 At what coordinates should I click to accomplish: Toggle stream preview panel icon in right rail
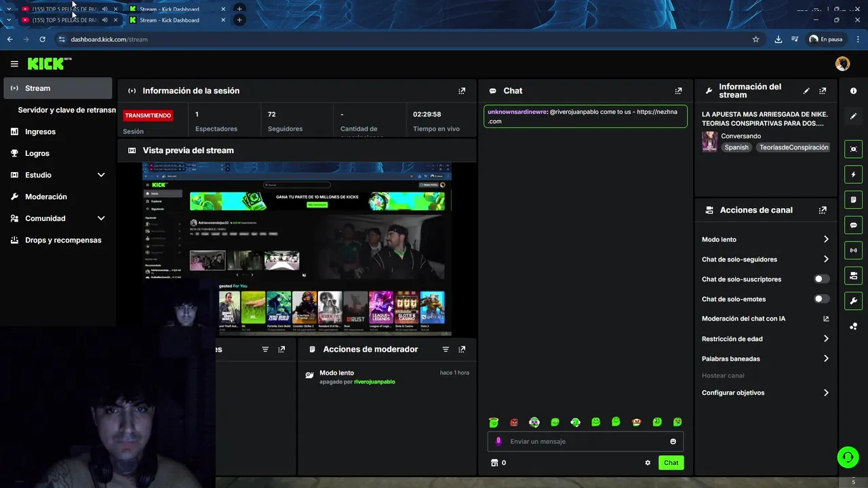[x=854, y=149]
